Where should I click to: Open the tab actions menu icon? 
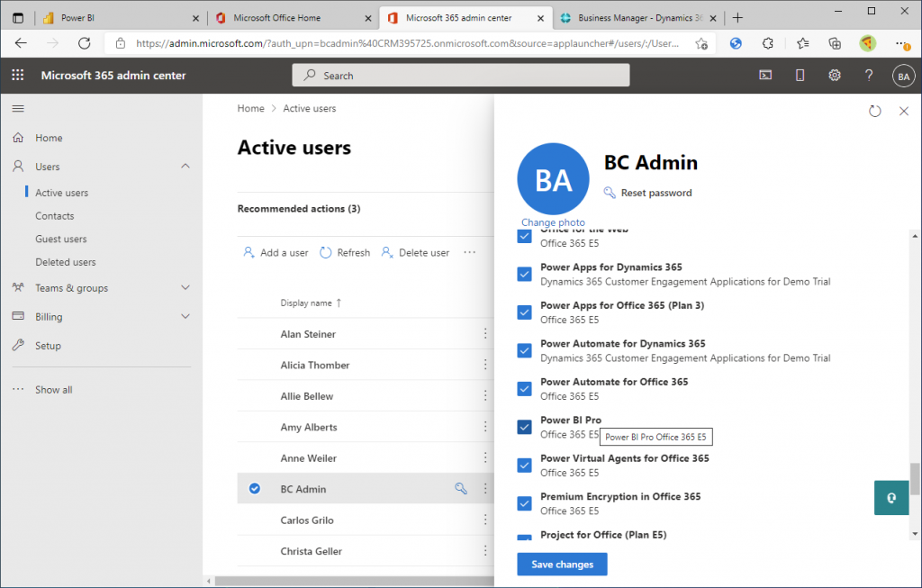point(18,18)
